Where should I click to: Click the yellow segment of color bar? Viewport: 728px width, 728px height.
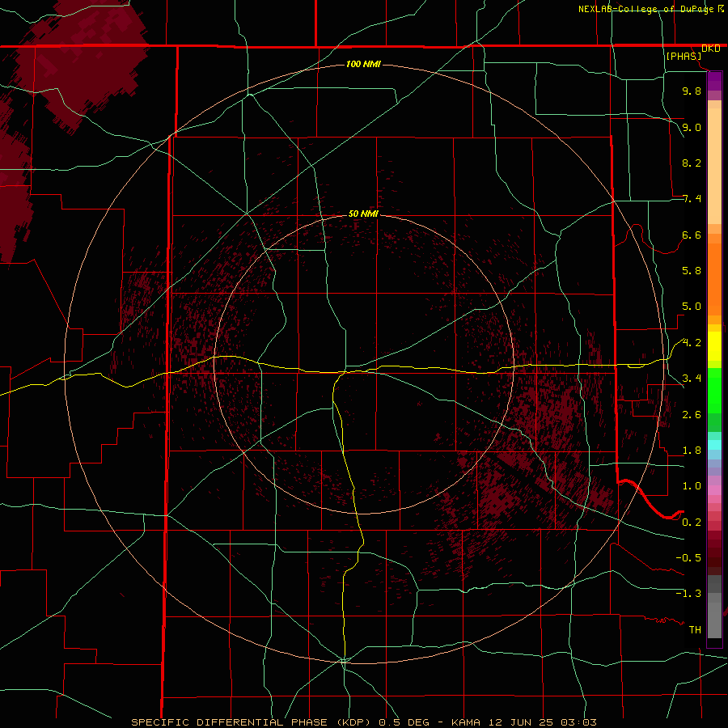click(714, 346)
